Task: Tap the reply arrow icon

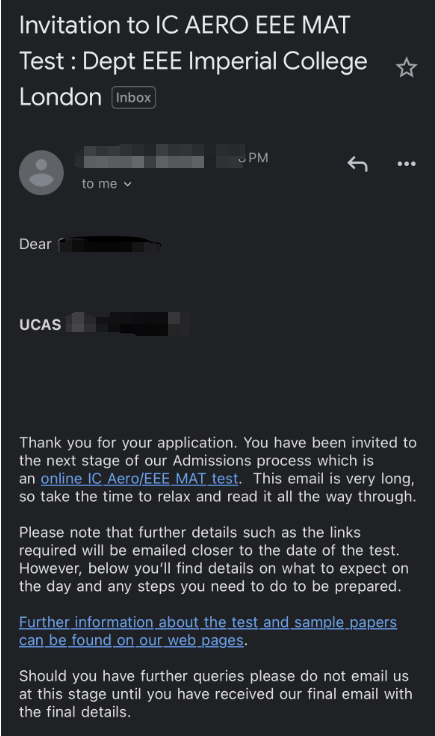Action: click(358, 164)
